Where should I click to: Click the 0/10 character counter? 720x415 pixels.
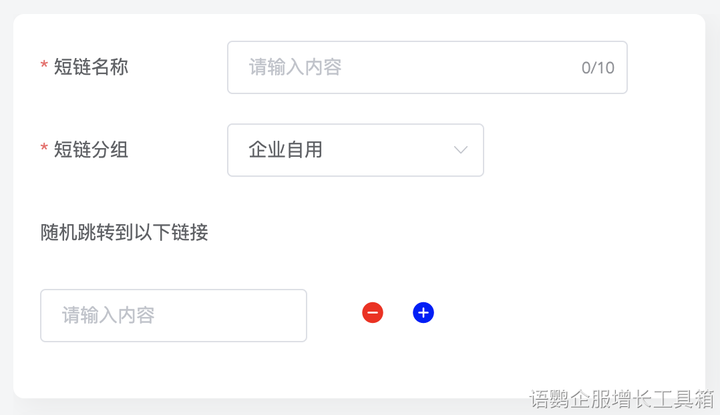[597, 68]
